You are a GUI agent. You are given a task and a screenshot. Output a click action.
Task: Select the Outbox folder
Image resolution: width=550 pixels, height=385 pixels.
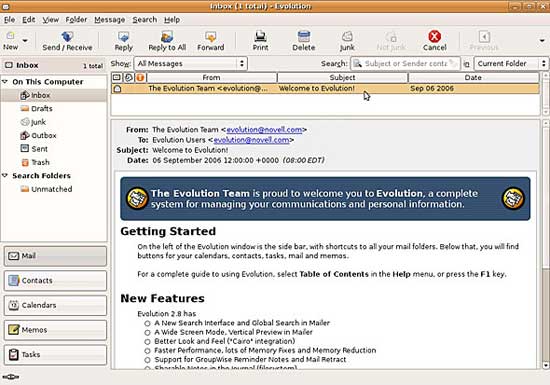pos(38,135)
